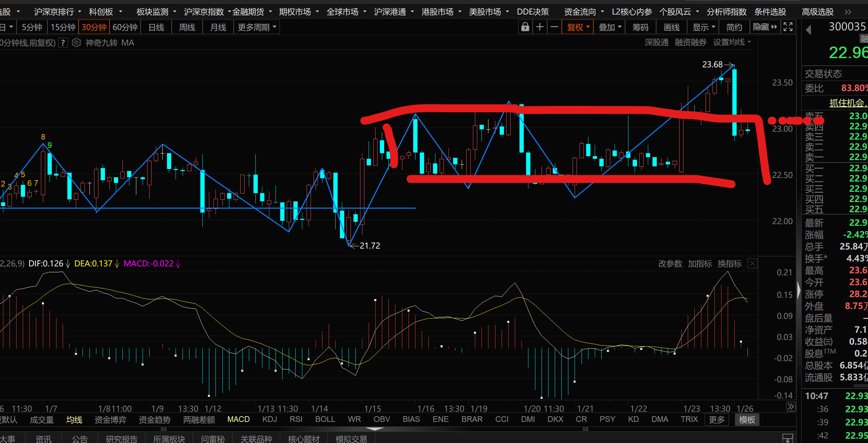Click the 抓住机会 link
Screen dimensions: 868x443
click(x=847, y=103)
